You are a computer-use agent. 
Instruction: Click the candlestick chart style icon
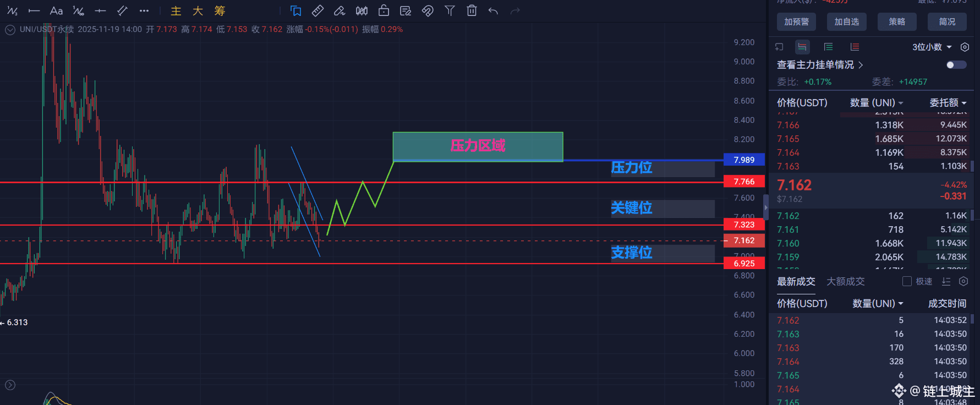(362, 11)
